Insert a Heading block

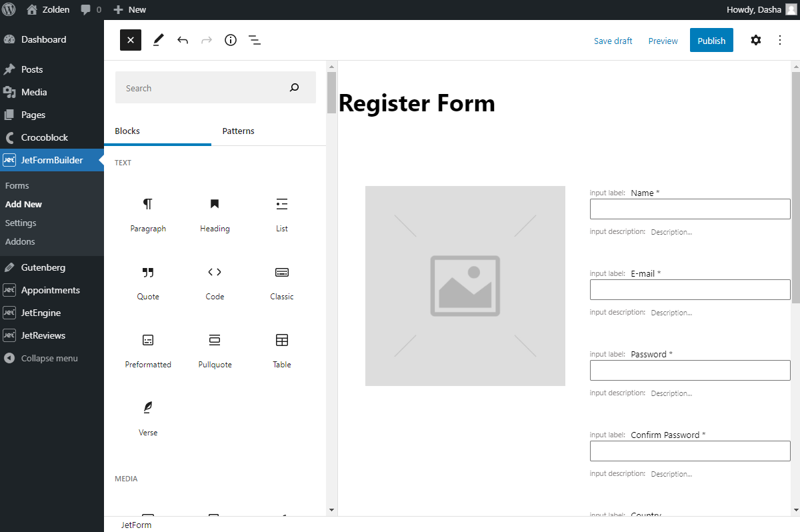[215, 213]
